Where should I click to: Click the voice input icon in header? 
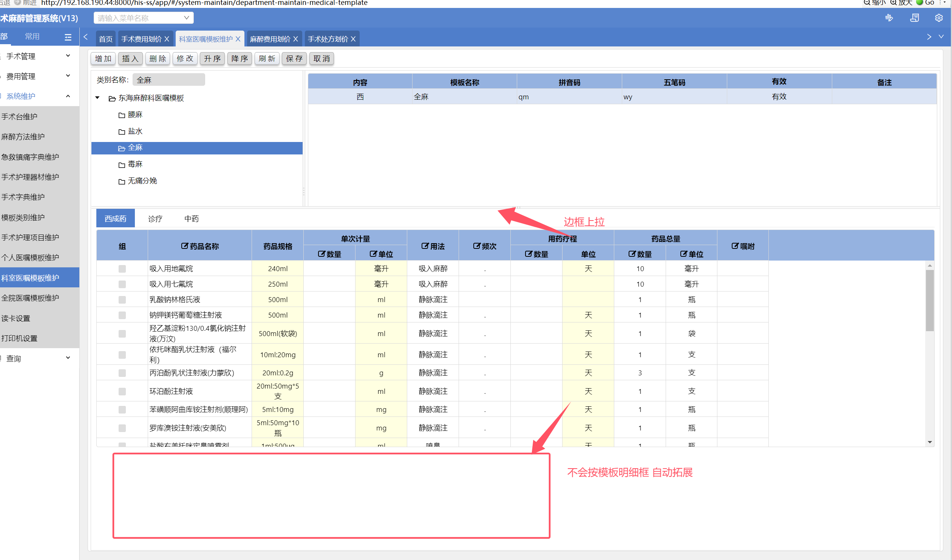[x=889, y=18]
